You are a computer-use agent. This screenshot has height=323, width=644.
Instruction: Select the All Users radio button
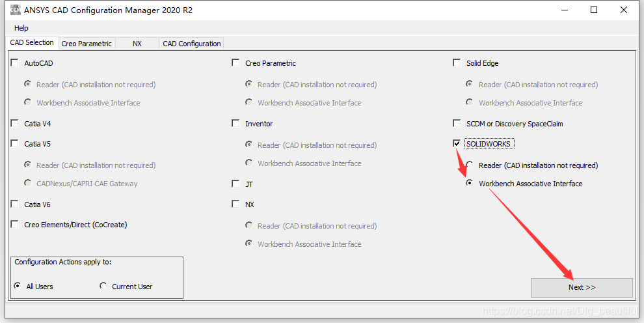(18, 286)
